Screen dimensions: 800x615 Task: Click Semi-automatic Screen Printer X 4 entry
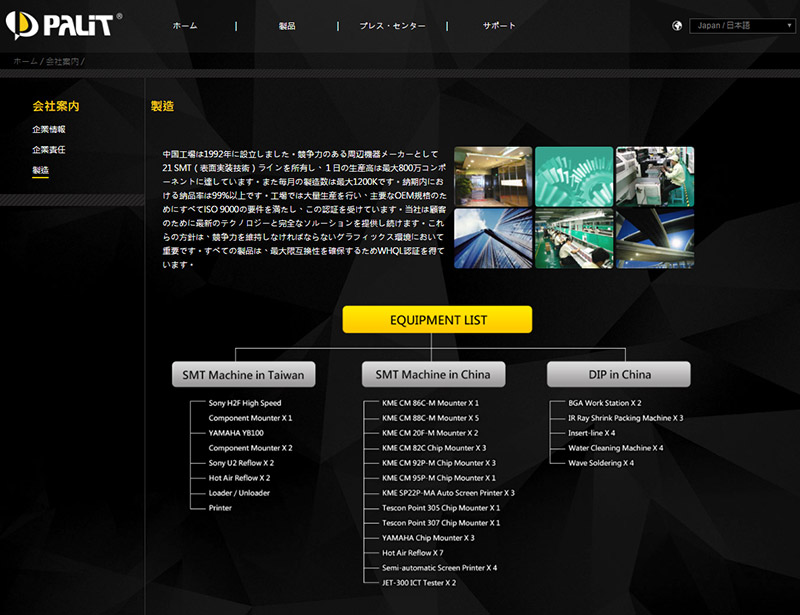[440, 568]
